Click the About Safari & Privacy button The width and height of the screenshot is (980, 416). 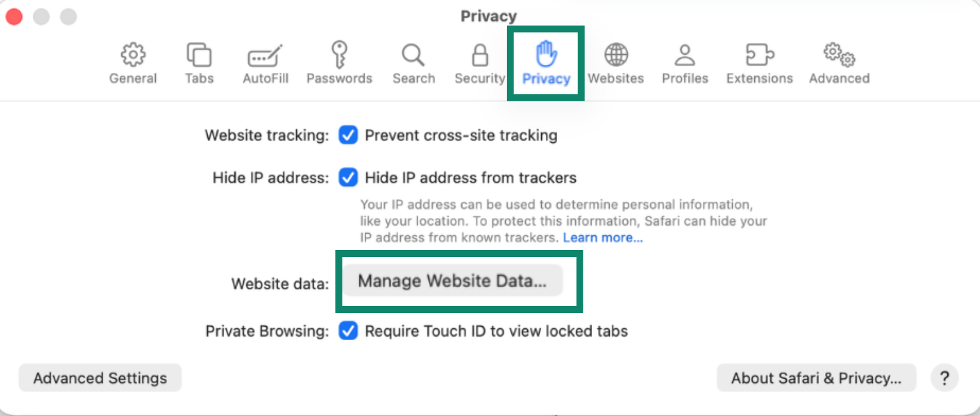tap(815, 378)
